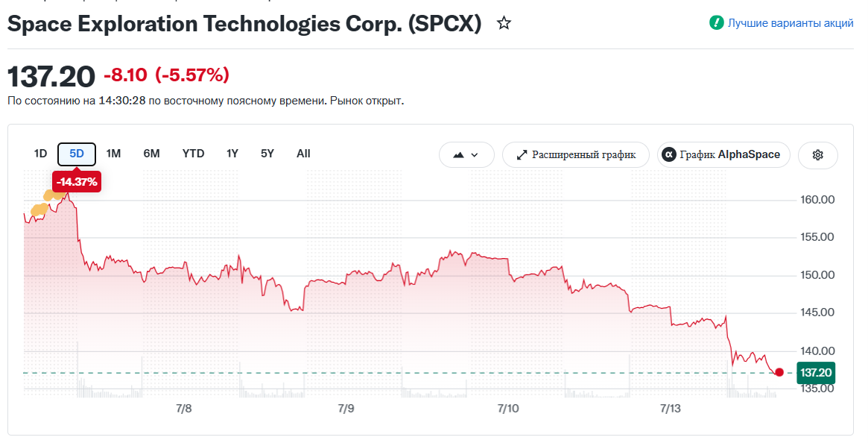Click the AlphaSpace alpha logo icon

pos(669,154)
